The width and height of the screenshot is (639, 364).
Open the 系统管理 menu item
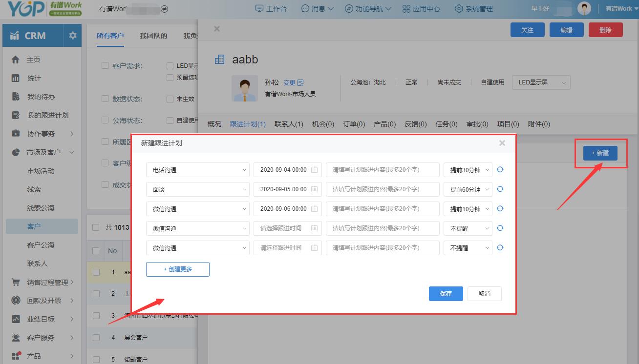[472, 8]
